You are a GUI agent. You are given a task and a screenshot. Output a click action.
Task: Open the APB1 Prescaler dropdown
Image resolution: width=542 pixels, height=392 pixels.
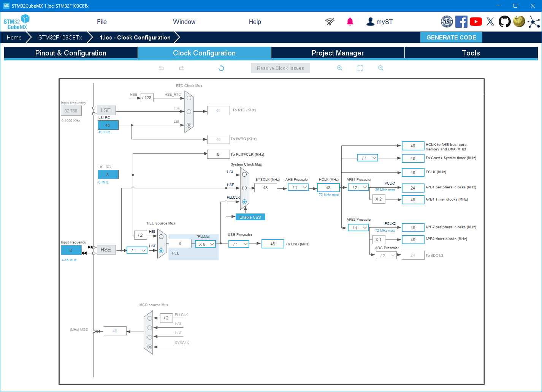358,188
